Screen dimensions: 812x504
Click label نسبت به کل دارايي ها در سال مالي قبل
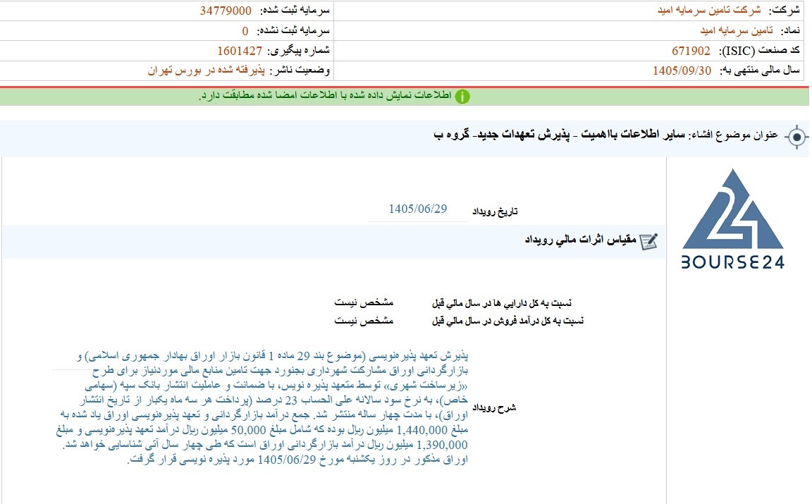[x=502, y=303]
